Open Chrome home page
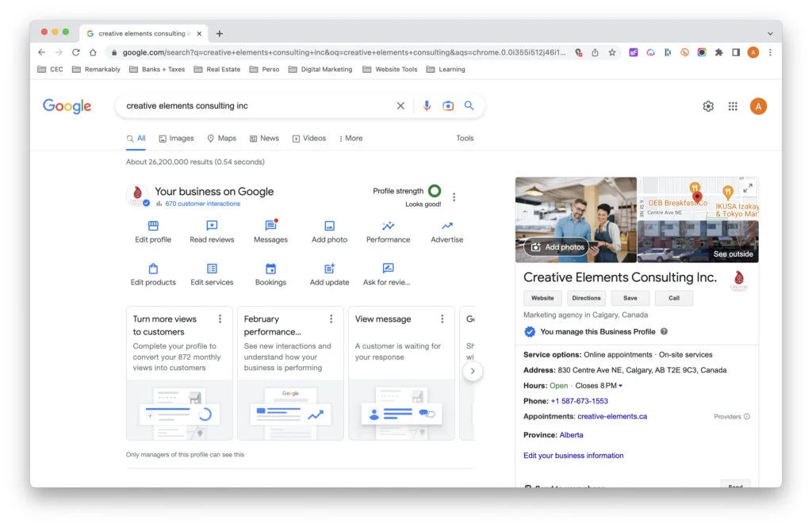812x527 pixels. coord(93,52)
